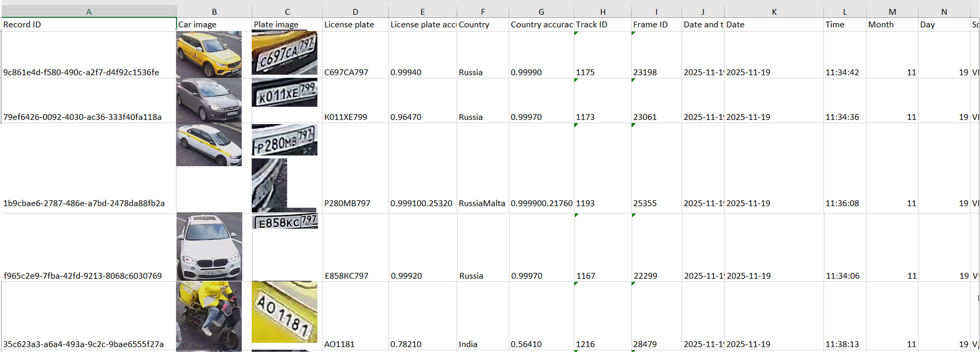Select the Month header cell
Screen dimensions: 980x356
point(892,25)
